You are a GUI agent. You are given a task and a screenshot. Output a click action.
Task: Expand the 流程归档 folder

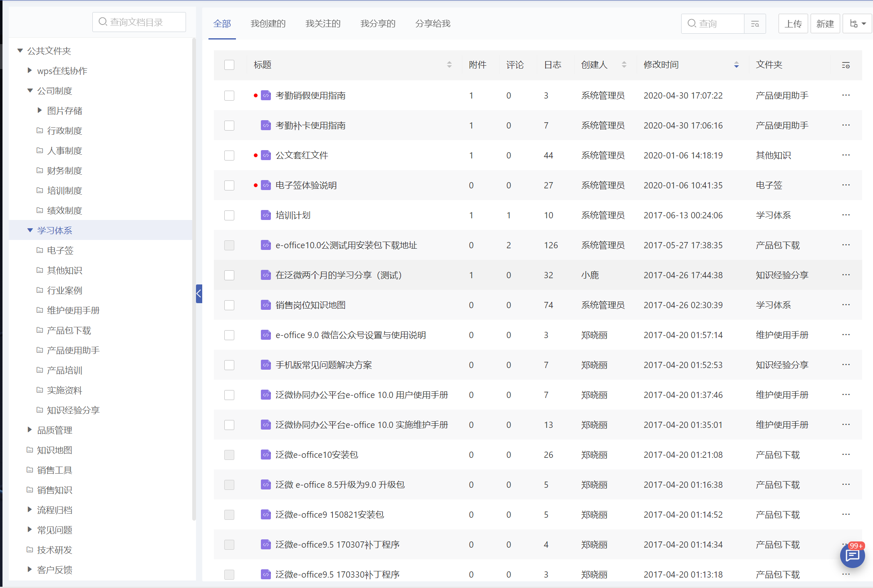coord(30,509)
